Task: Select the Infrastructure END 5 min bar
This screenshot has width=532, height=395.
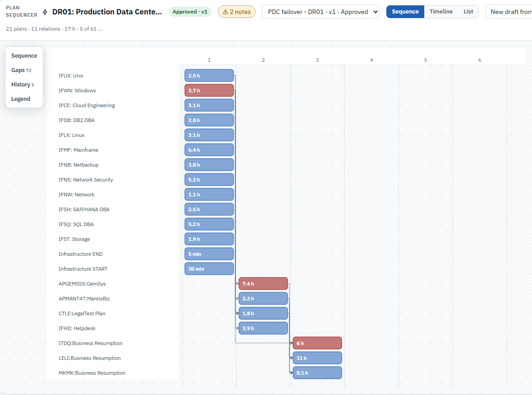Action: 209,254
